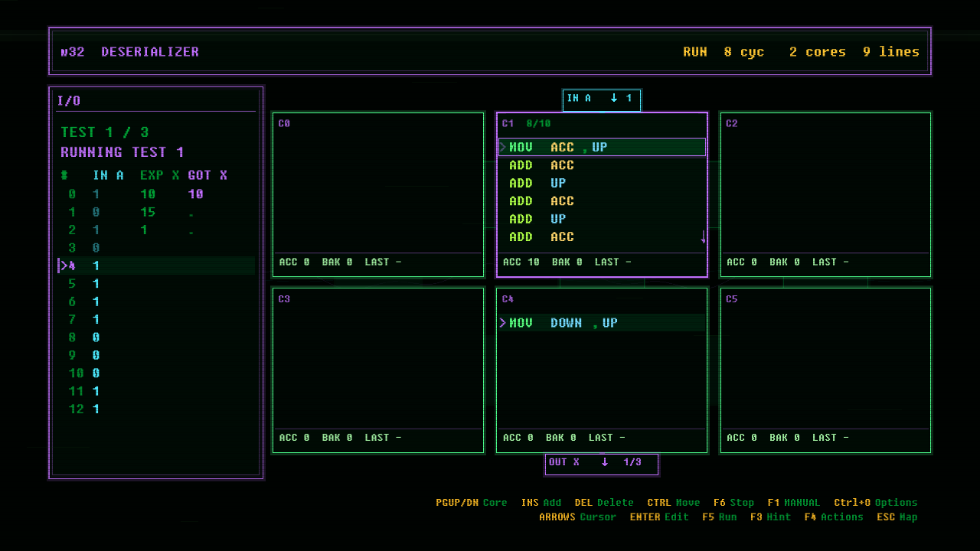The image size is (980, 551).
Task: Click the ACC 0 register in core C5
Action: (x=742, y=438)
